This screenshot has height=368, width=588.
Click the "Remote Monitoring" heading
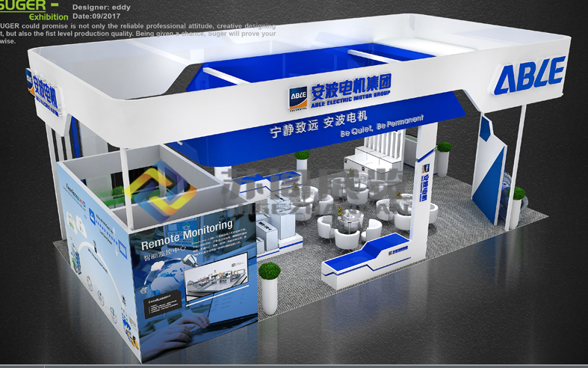(x=187, y=234)
